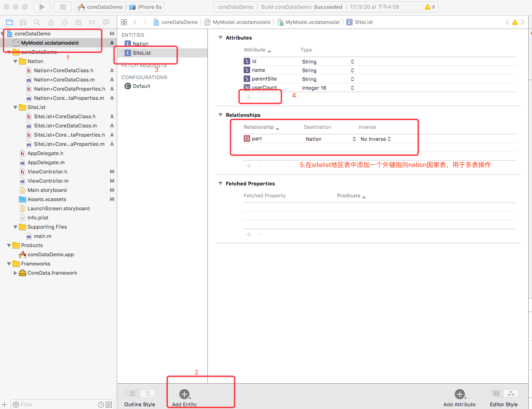Open the search navigator icon
Screen dimensions: 532x409
tap(37, 22)
